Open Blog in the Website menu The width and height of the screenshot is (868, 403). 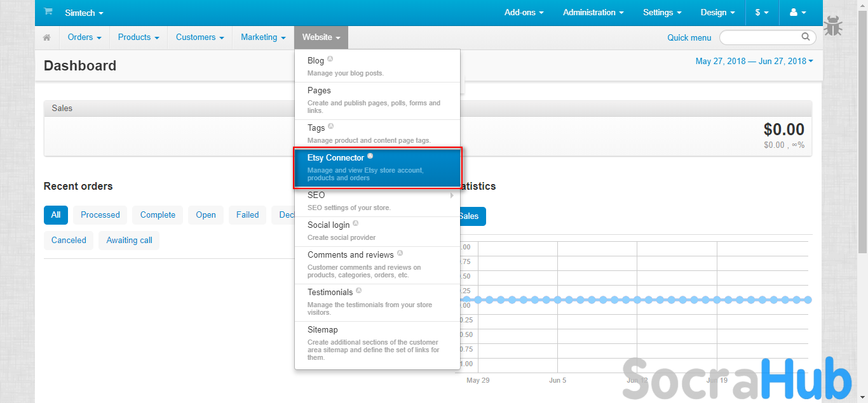click(316, 60)
